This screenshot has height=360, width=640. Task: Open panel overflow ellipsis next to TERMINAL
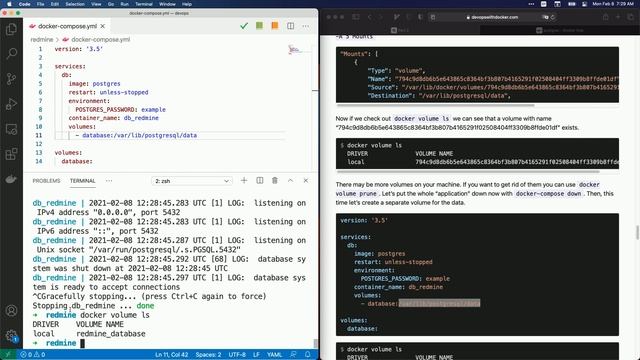pyautogui.click(x=109, y=180)
